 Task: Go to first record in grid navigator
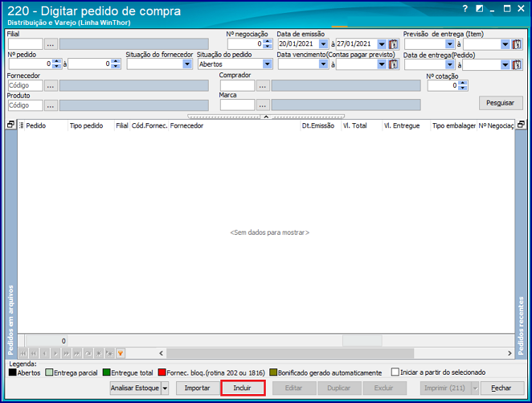pyautogui.click(x=23, y=353)
